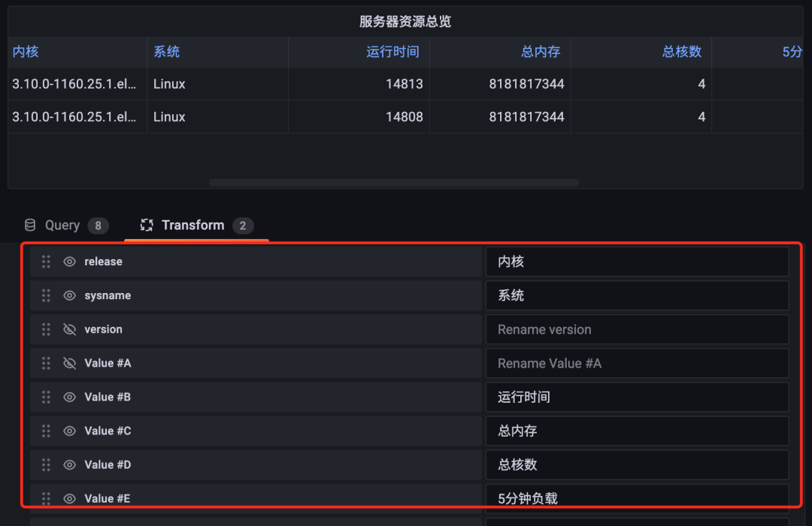The width and height of the screenshot is (812, 526).
Task: Click drag handle icon for Value #B row
Action: coord(46,397)
